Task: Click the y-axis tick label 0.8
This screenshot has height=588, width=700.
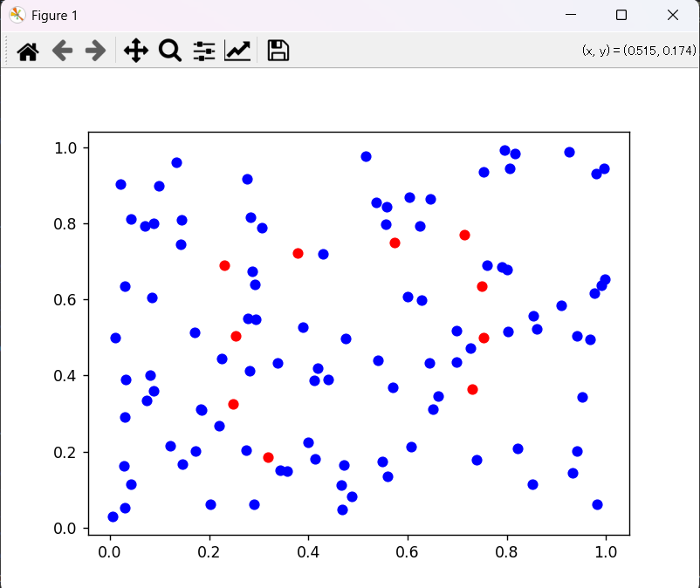Action: coord(65,224)
